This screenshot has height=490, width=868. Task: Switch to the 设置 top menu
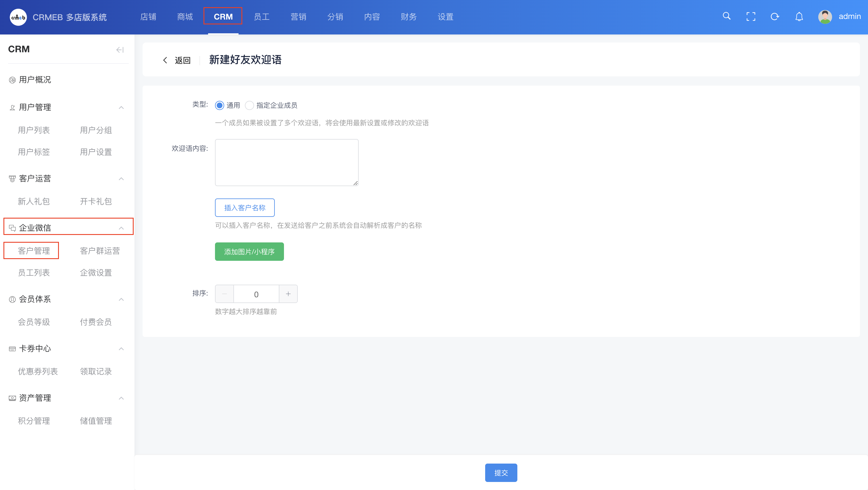pyautogui.click(x=445, y=17)
